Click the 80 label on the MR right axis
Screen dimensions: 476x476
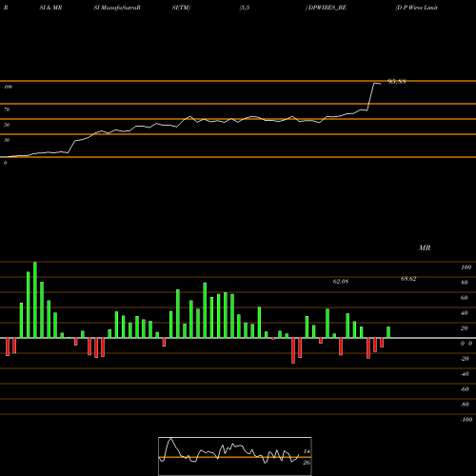point(465,283)
